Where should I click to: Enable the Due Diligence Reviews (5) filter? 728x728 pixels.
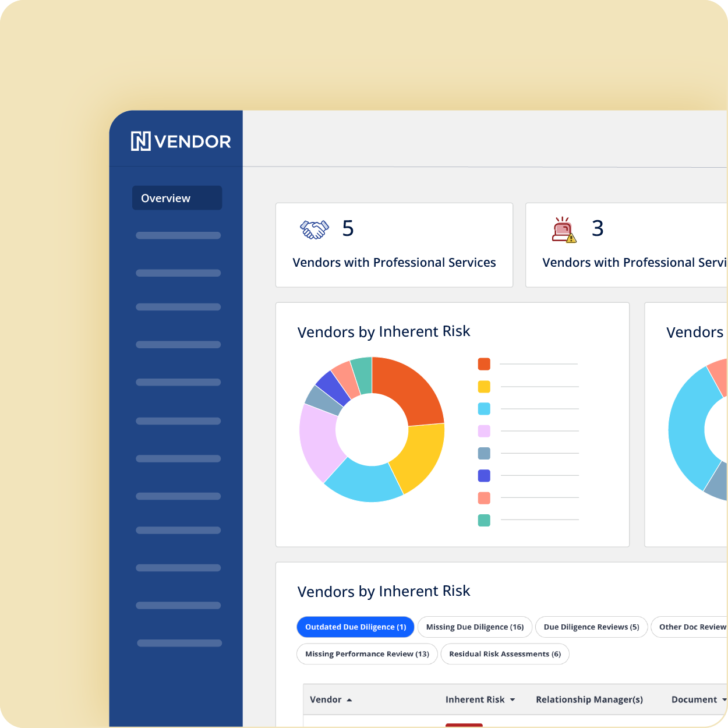[x=591, y=627]
